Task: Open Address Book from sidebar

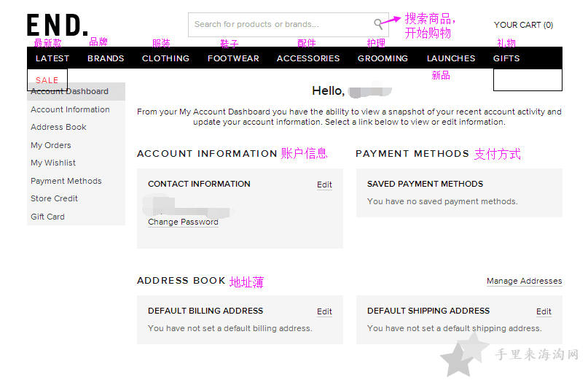Action: coord(58,127)
